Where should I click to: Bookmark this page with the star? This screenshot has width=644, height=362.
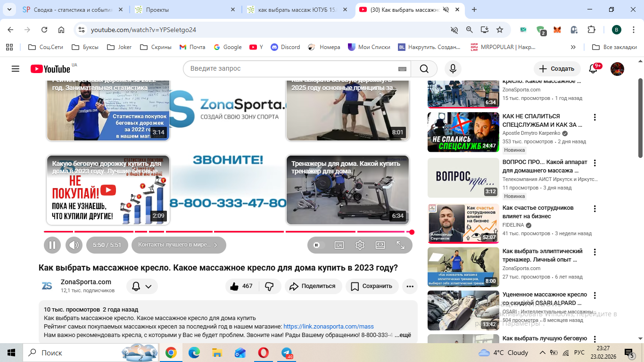coord(500,30)
